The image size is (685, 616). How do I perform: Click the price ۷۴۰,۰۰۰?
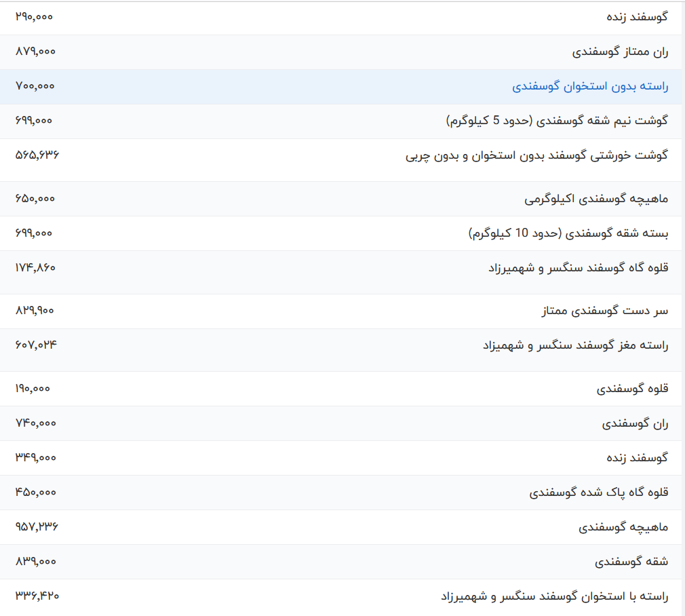pyautogui.click(x=36, y=423)
